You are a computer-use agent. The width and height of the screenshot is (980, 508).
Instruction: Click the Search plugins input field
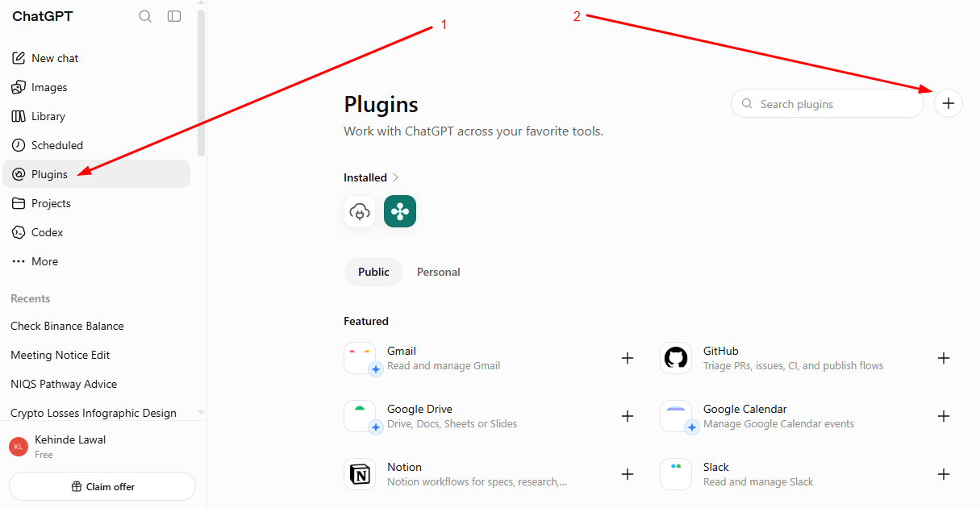(x=827, y=103)
